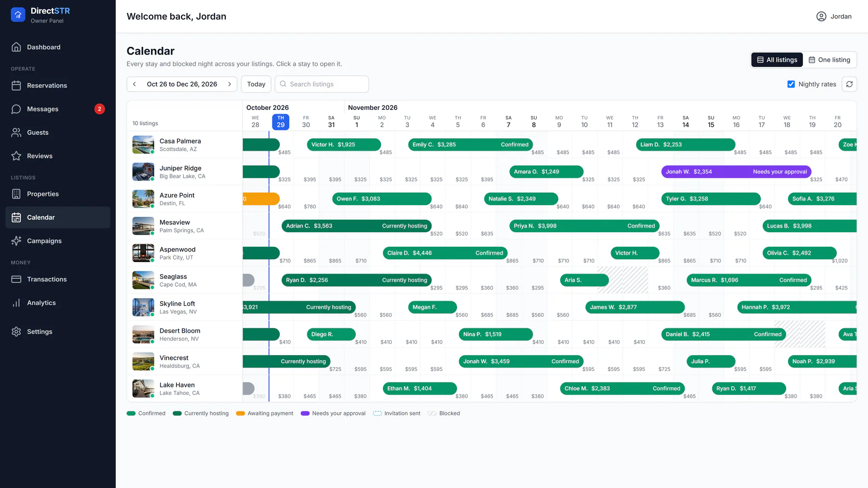Open Daniel B. $2,415 Desert Bloom stay
The image size is (868, 488).
[724, 334]
